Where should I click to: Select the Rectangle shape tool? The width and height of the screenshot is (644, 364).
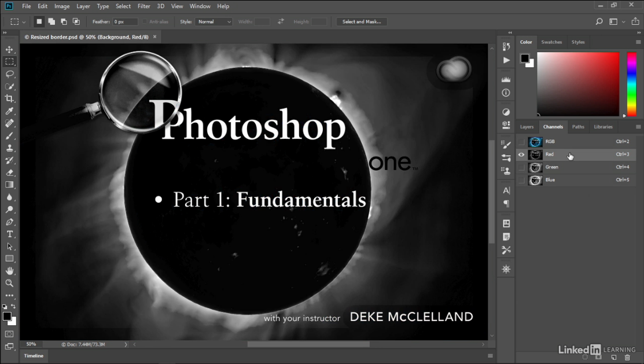tap(9, 259)
